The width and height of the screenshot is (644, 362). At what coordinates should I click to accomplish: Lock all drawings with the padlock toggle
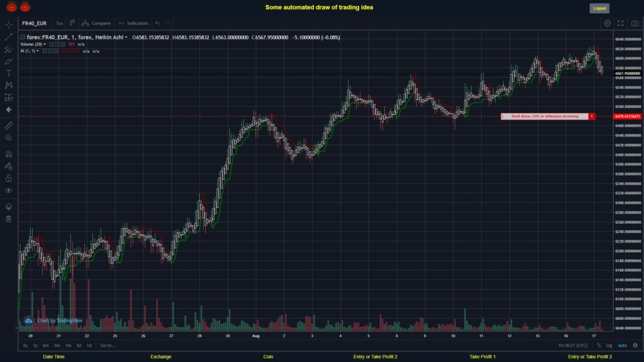pyautogui.click(x=9, y=177)
